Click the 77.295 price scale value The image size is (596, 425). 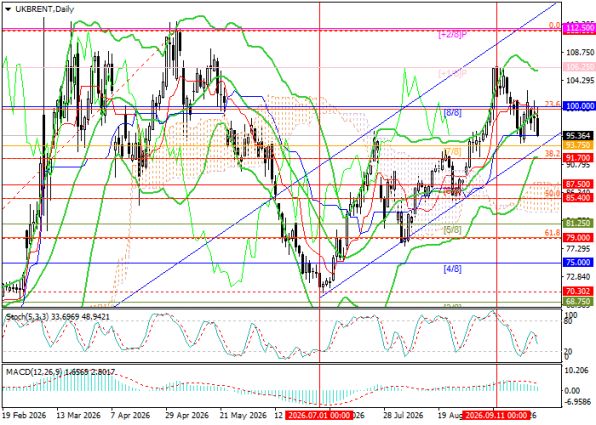579,249
